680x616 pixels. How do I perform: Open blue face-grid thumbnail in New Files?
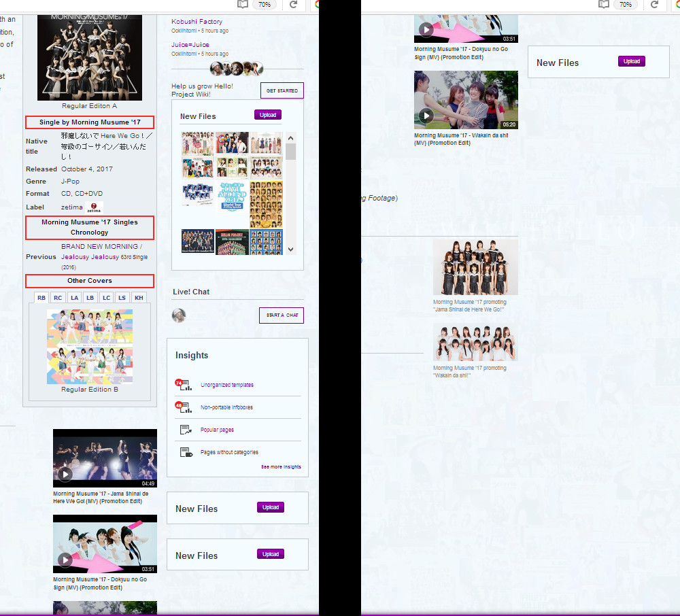click(x=267, y=242)
